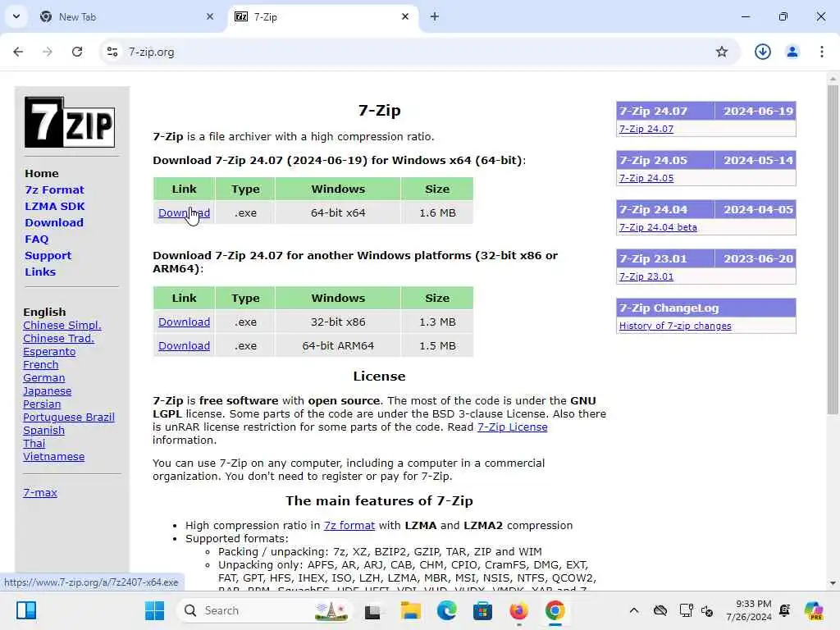The image size is (840, 630).
Task: Open the Chrome profile icon
Action: point(792,52)
